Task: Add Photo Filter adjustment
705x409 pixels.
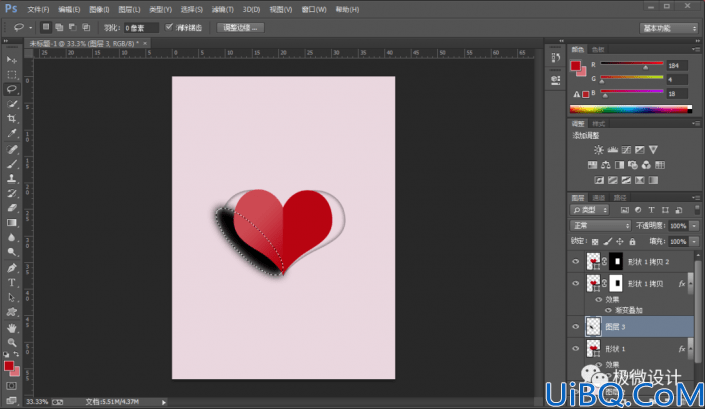Action: pyautogui.click(x=633, y=165)
